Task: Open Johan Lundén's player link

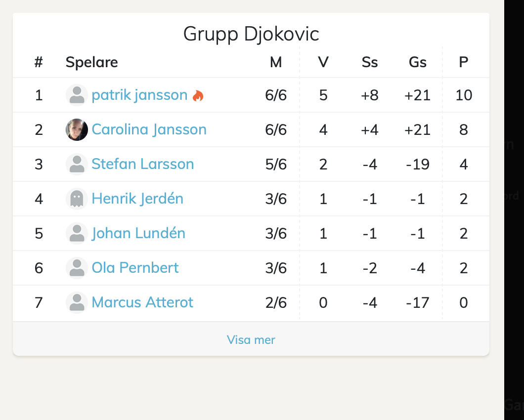Action: click(138, 233)
